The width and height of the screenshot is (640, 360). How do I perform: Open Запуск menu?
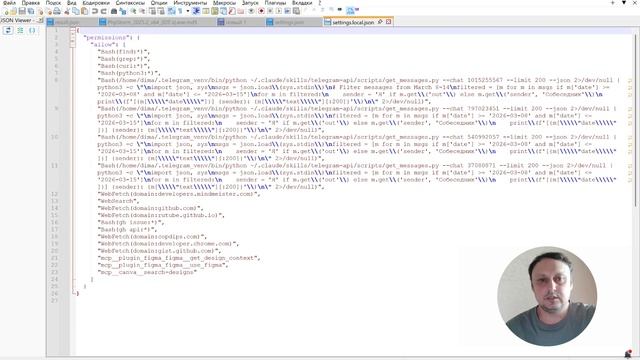pyautogui.click(x=250, y=2)
